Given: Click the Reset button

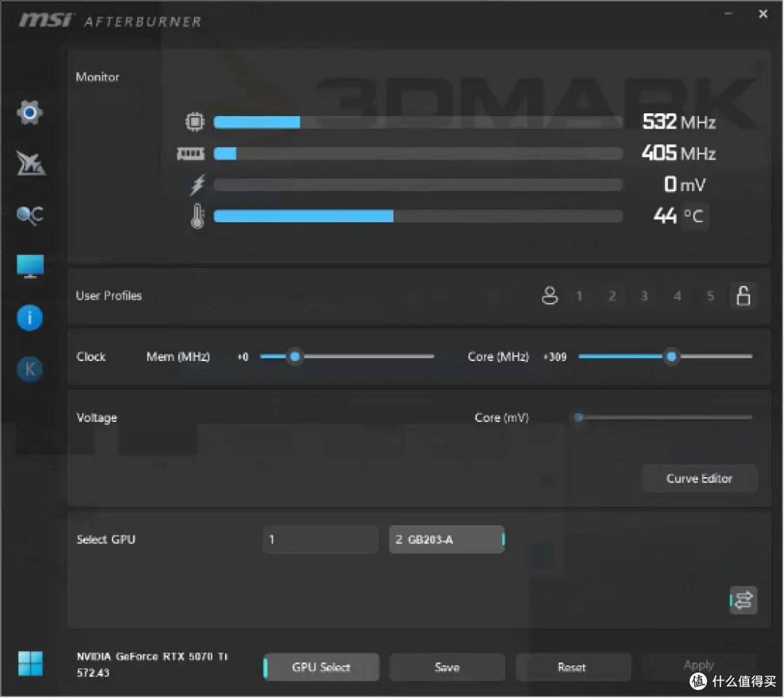Looking at the screenshot, I should click(x=572, y=667).
